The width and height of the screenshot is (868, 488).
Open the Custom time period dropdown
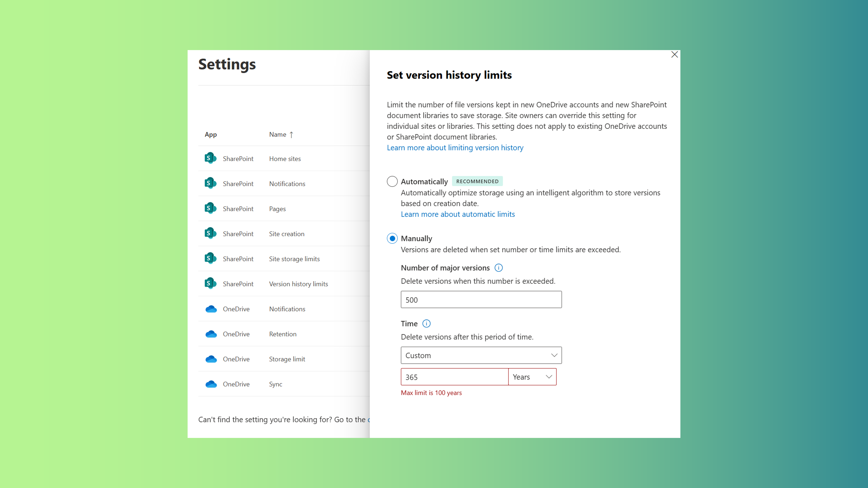pyautogui.click(x=481, y=355)
